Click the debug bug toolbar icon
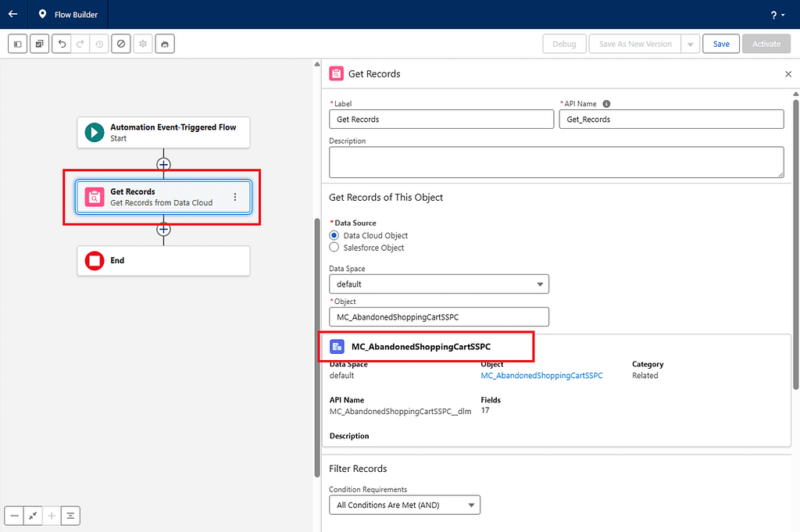 pos(165,44)
